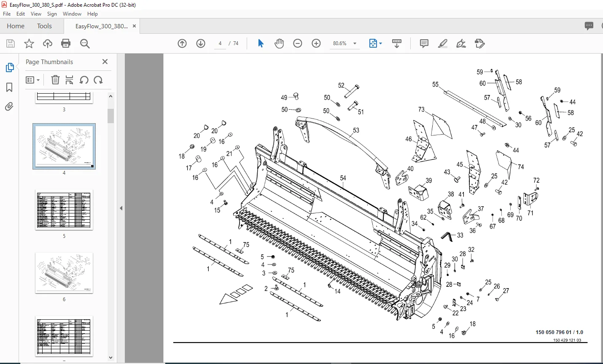Image resolution: width=603 pixels, height=364 pixels.
Task: Zoom in with the plus button
Action: 316,43
